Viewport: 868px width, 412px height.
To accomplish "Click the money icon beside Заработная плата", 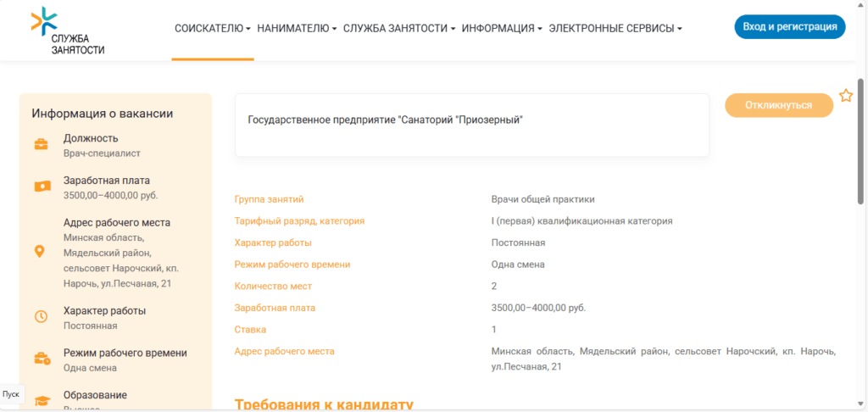I will (41, 187).
